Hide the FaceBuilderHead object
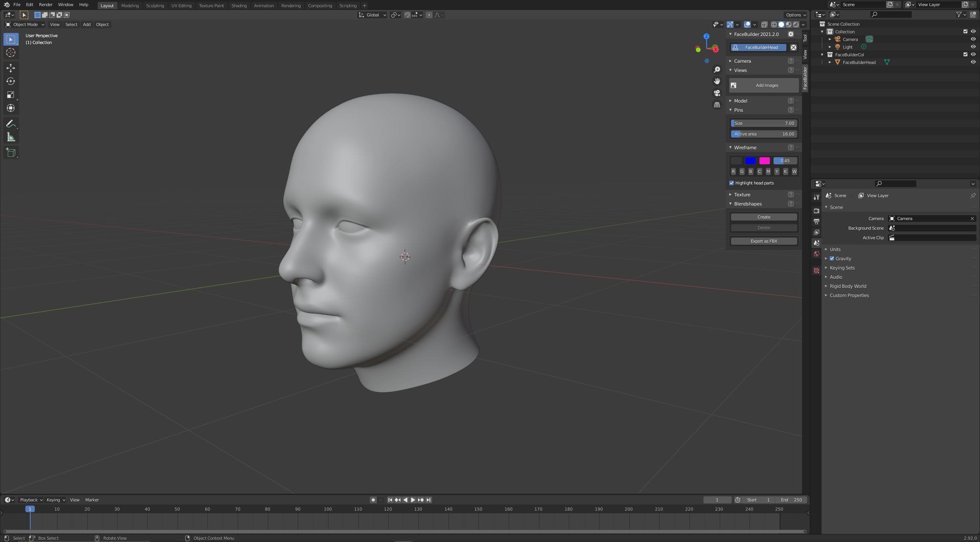This screenshot has height=542, width=980. pos(973,62)
